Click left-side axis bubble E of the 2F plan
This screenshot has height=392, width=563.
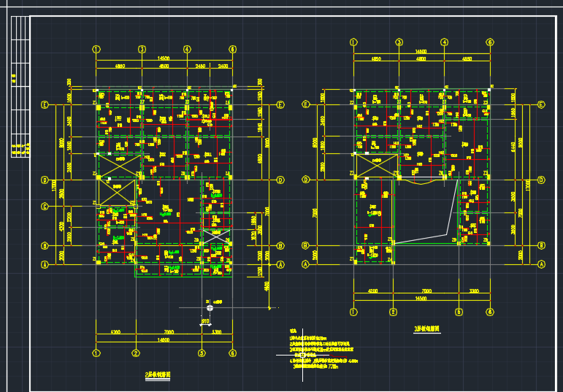(x=45, y=105)
